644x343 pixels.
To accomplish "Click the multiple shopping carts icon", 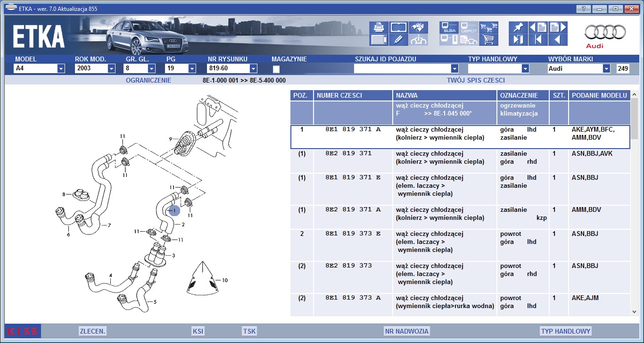I will coord(489,28).
